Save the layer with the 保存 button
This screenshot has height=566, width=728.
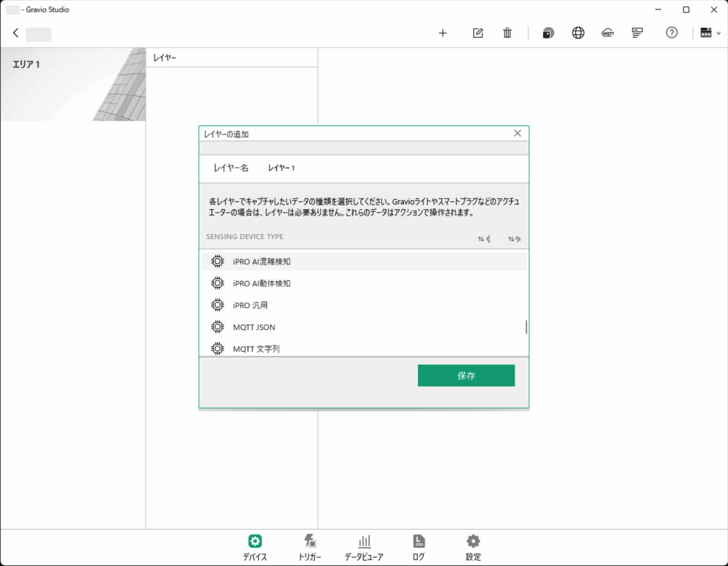click(466, 375)
